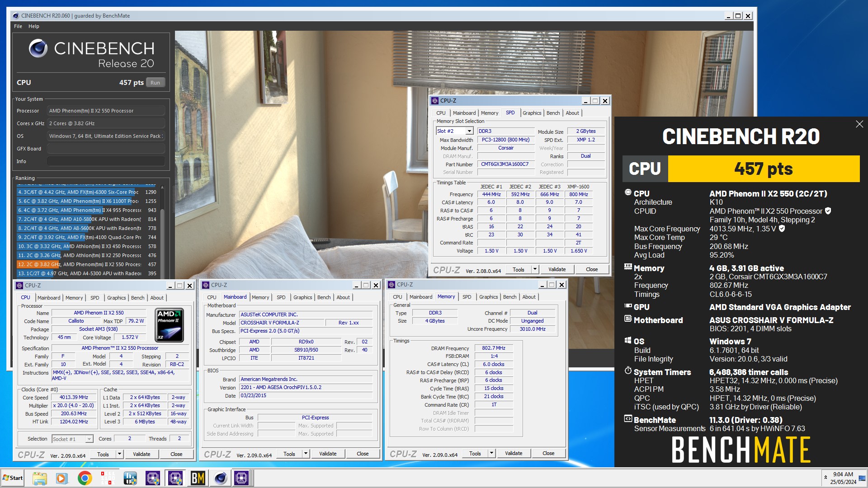Expand Tools dropdown arrow in SPD CPU-Z window

pos(535,269)
